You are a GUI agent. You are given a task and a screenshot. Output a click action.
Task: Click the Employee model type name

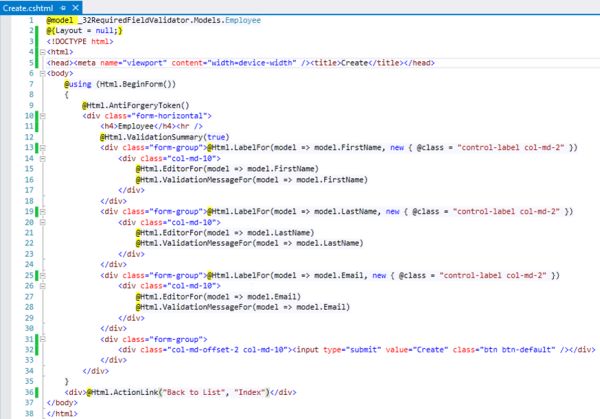[243, 20]
